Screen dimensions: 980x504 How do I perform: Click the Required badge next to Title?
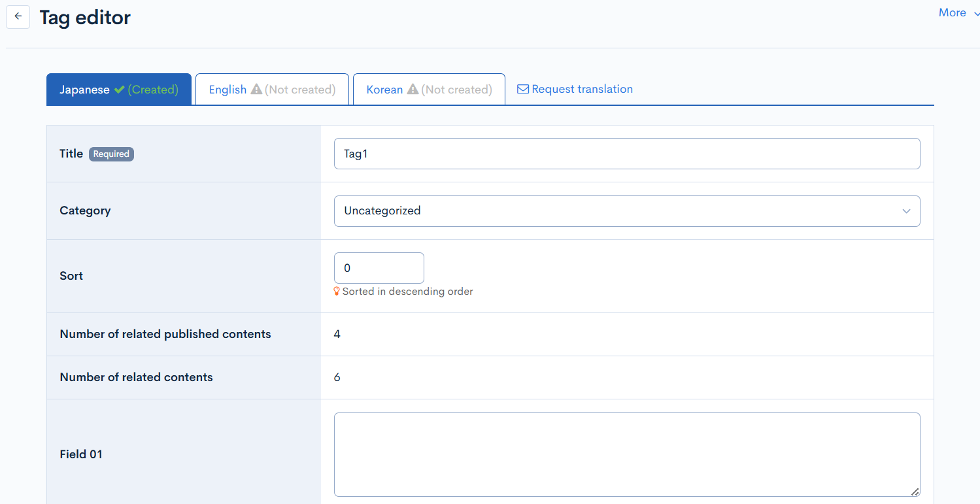[x=111, y=154]
